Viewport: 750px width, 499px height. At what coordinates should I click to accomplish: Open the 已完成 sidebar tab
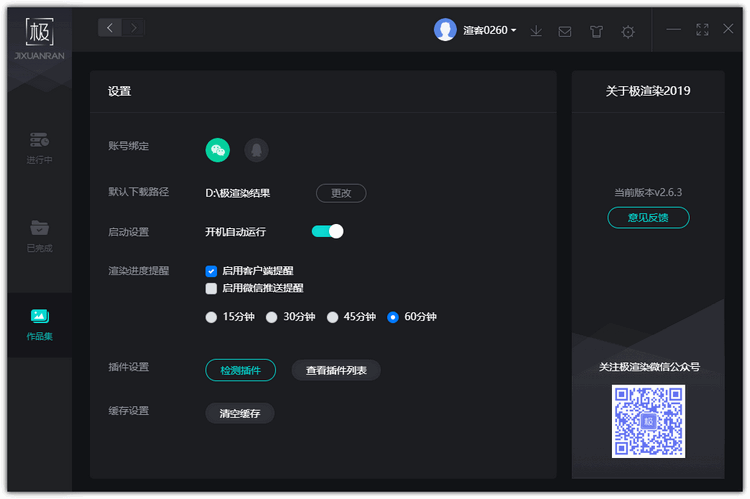(39, 236)
